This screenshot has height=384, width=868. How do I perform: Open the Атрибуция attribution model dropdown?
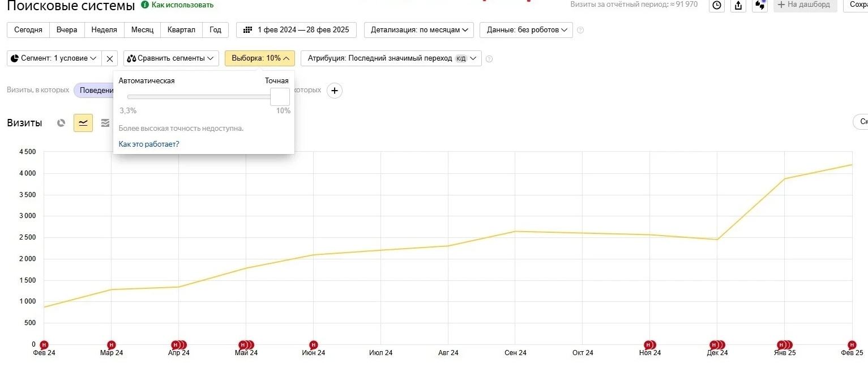[x=391, y=58]
